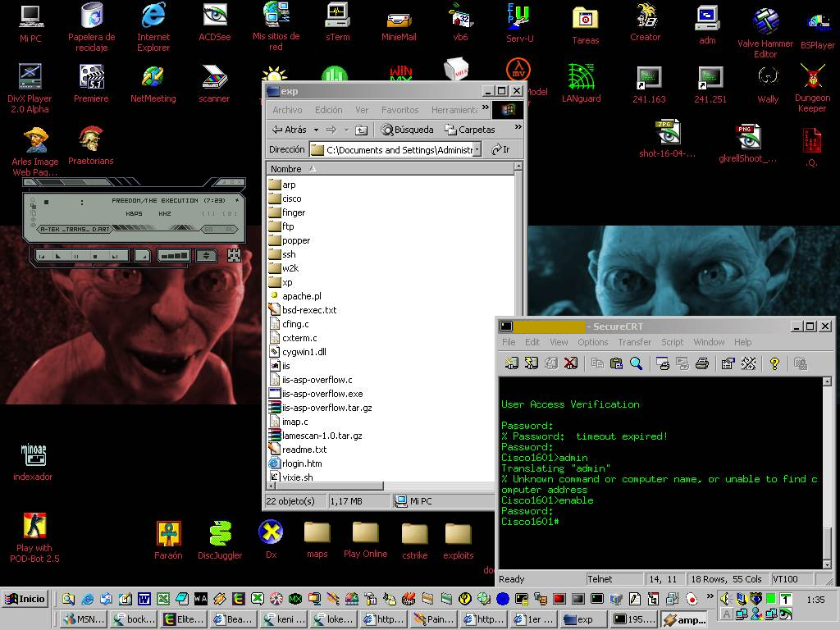Image resolution: width=840 pixels, height=630 pixels.
Task: Click the pause button in Winamp player
Action: [x=76, y=256]
